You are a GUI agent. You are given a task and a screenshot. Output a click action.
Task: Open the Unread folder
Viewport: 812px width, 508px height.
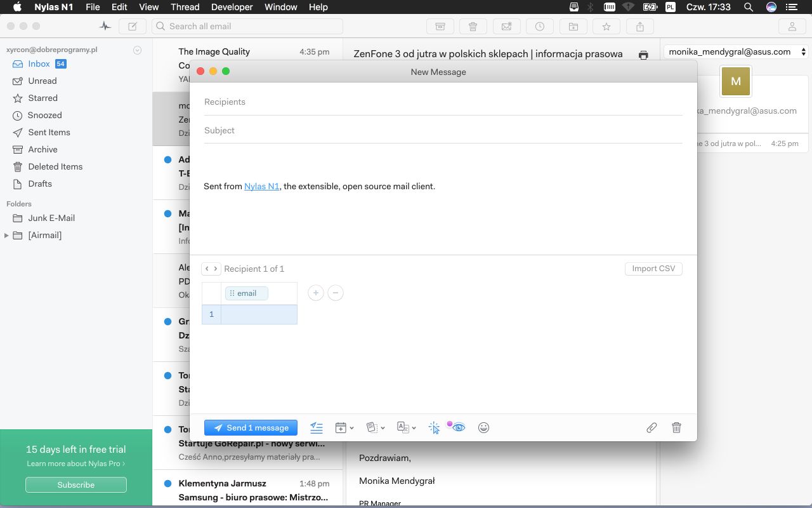42,81
